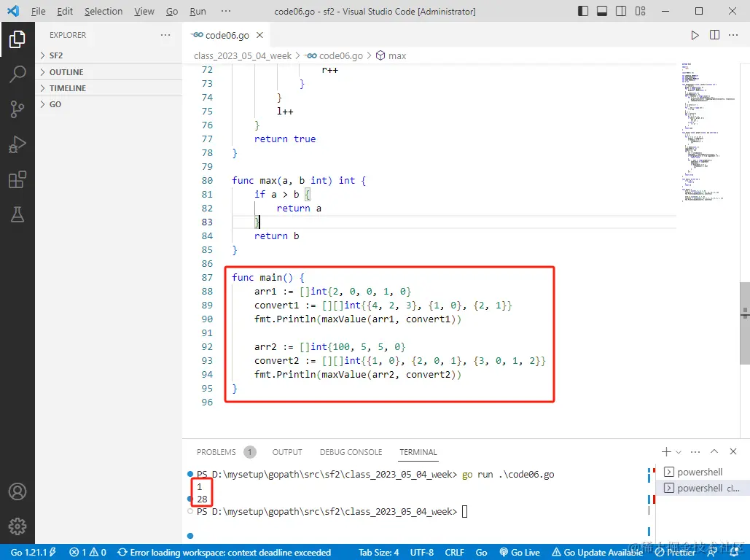The width and height of the screenshot is (750, 560).
Task: Open the Go menu
Action: pyautogui.click(x=172, y=11)
